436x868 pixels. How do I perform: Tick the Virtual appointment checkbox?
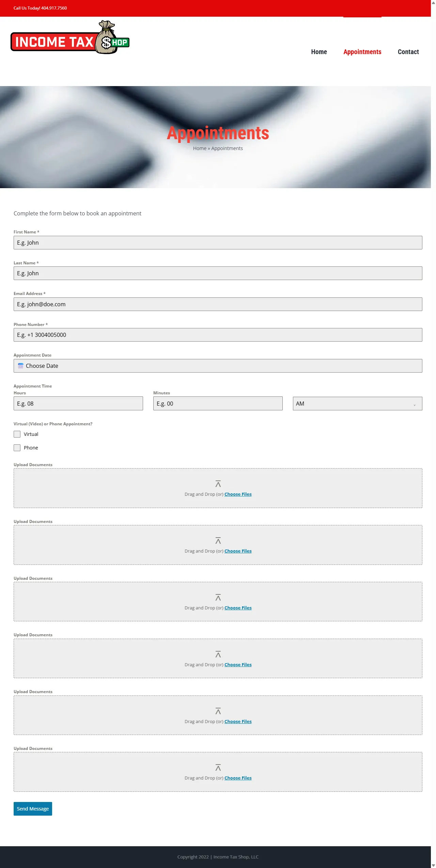point(17,434)
